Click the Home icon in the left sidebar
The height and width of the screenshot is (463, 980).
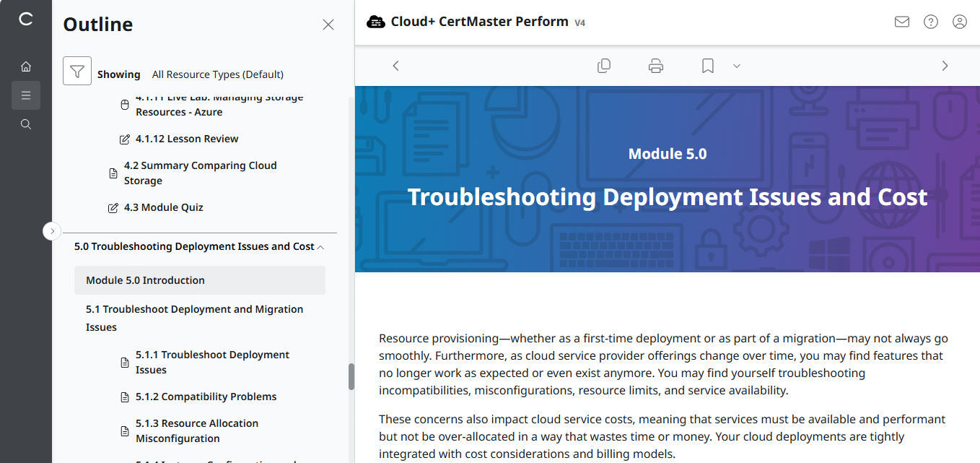26,66
